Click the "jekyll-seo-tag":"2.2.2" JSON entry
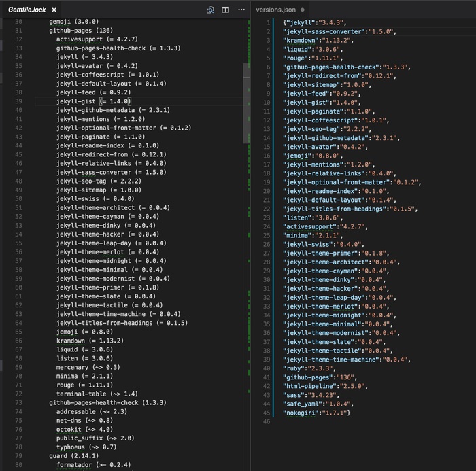The width and height of the screenshot is (476, 471). click(x=327, y=129)
